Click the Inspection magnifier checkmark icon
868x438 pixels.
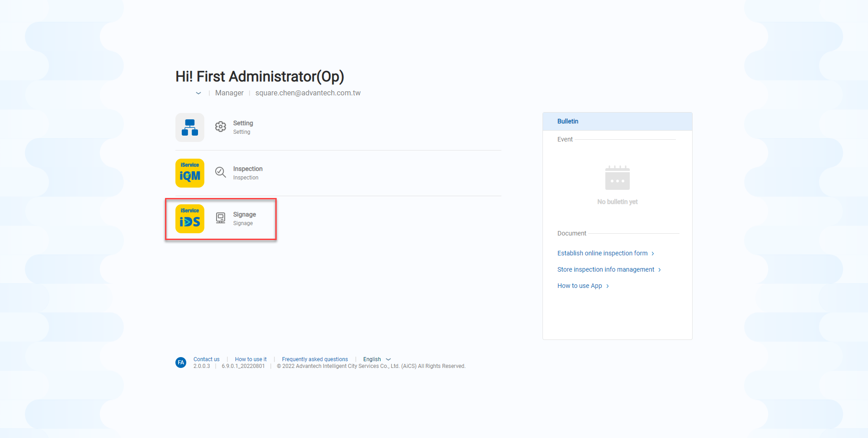point(221,172)
